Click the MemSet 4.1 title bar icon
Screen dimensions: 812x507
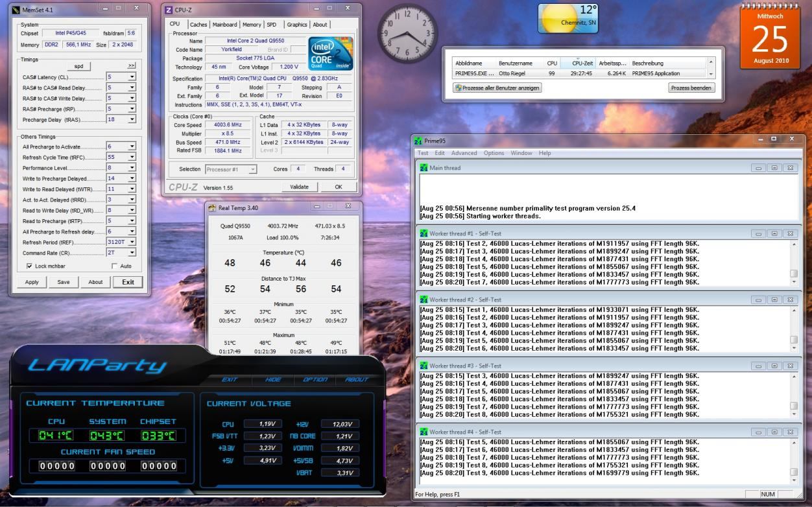point(16,10)
